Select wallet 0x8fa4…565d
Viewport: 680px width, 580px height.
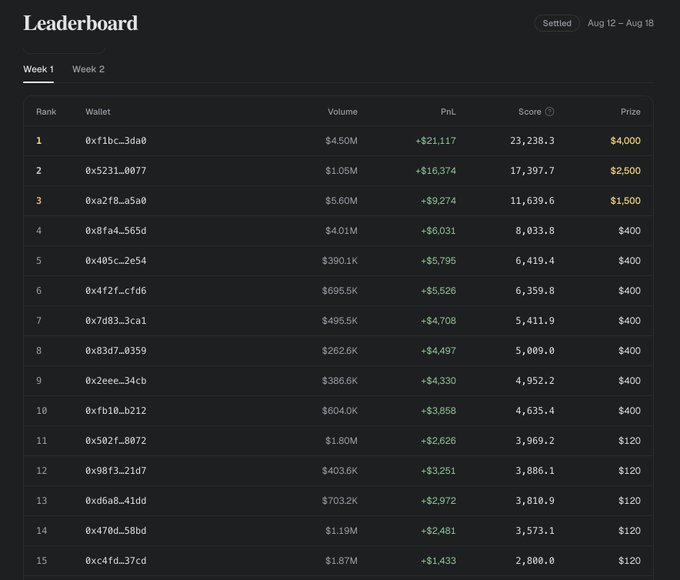(116, 230)
